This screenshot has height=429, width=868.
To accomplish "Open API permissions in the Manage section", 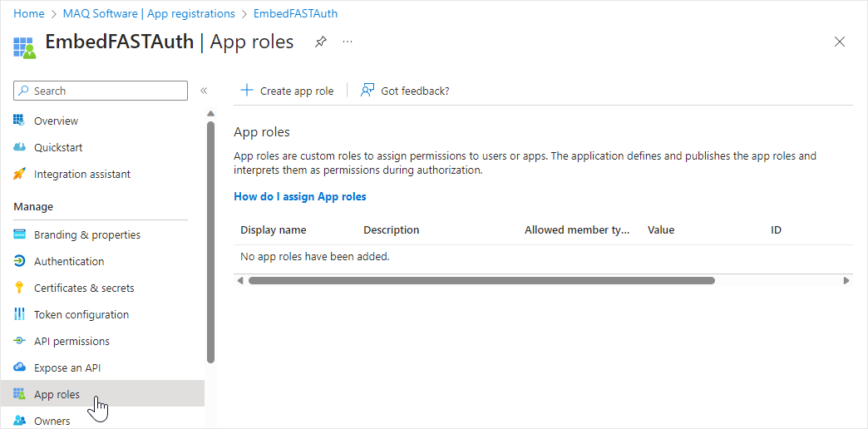I will (72, 341).
